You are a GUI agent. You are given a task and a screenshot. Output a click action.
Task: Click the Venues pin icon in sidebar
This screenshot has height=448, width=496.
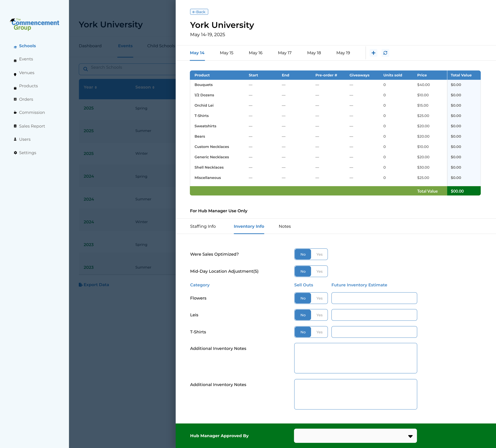click(15, 75)
